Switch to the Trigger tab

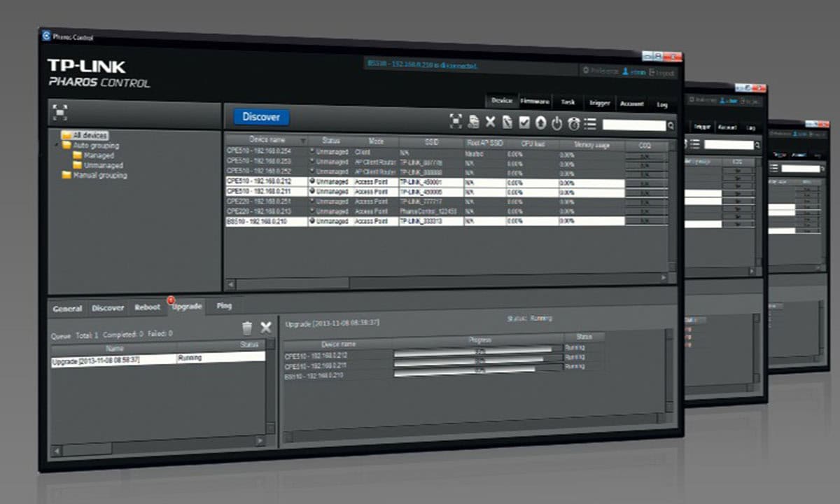[x=600, y=103]
